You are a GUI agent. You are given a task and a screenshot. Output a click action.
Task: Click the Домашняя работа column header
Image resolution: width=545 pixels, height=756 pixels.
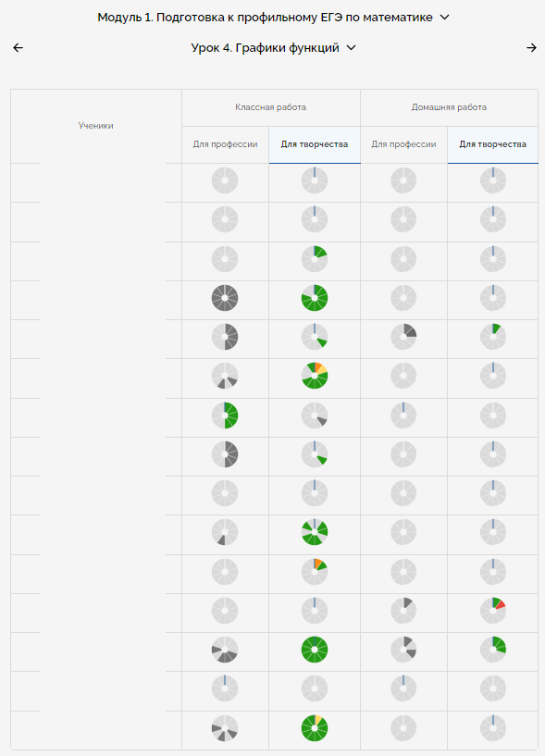pos(449,107)
